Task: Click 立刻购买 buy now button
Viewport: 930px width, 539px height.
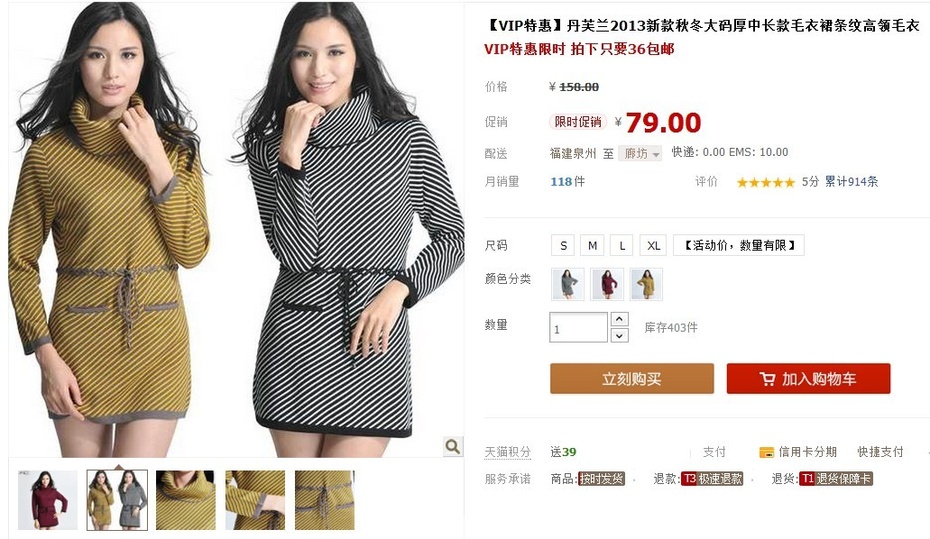Action: point(632,379)
